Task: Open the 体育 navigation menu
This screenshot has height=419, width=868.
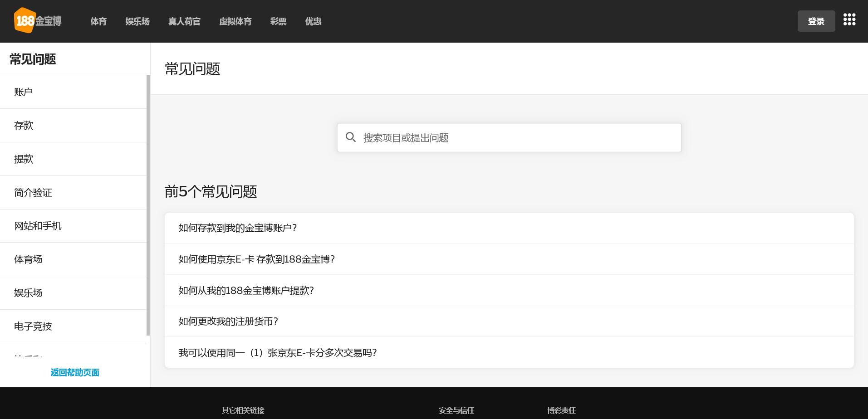Action: (98, 21)
